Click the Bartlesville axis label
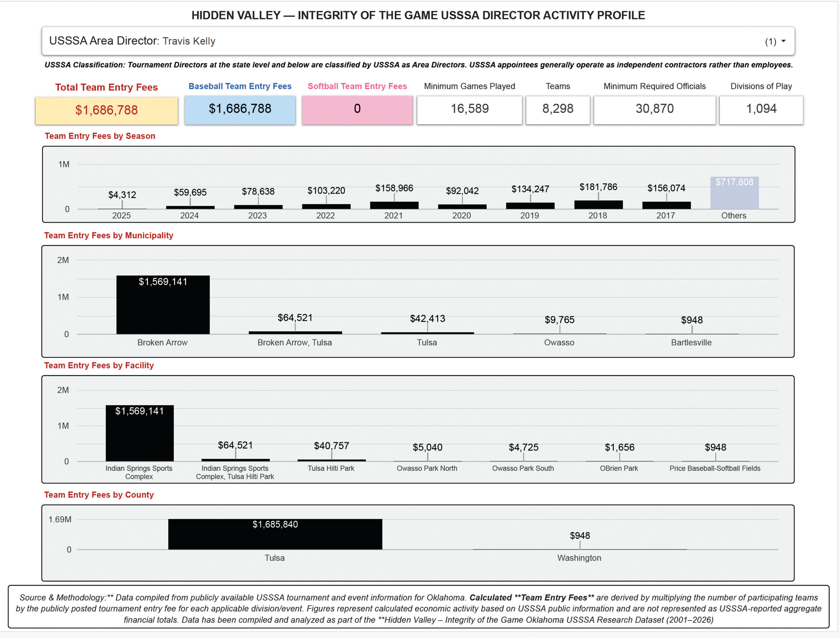840x638 pixels. (x=691, y=342)
